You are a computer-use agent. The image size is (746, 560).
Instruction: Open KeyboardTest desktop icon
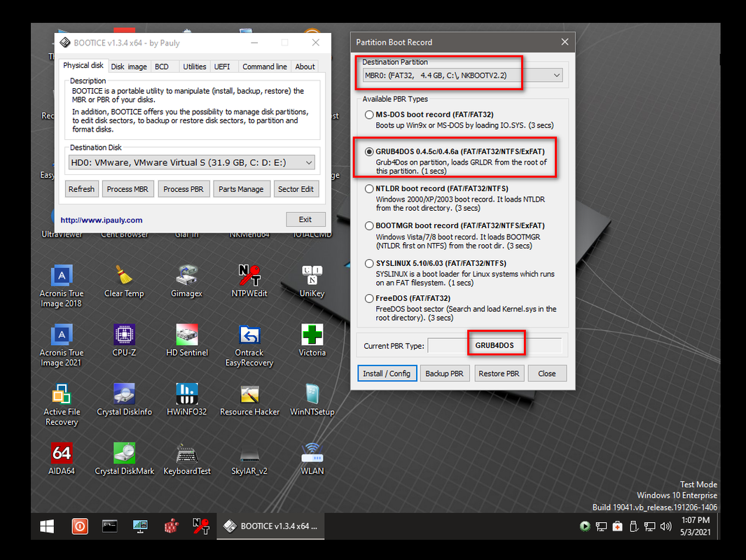coord(187,458)
